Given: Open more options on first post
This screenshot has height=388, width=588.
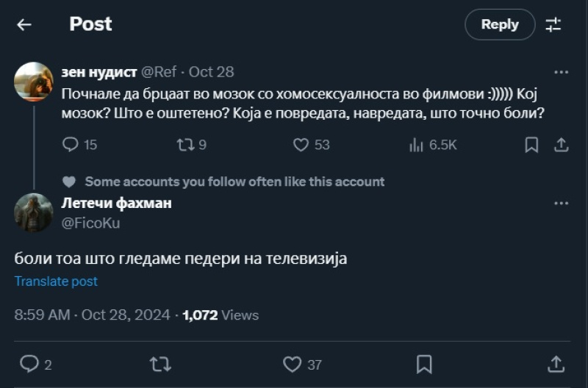Looking at the screenshot, I should (561, 72).
